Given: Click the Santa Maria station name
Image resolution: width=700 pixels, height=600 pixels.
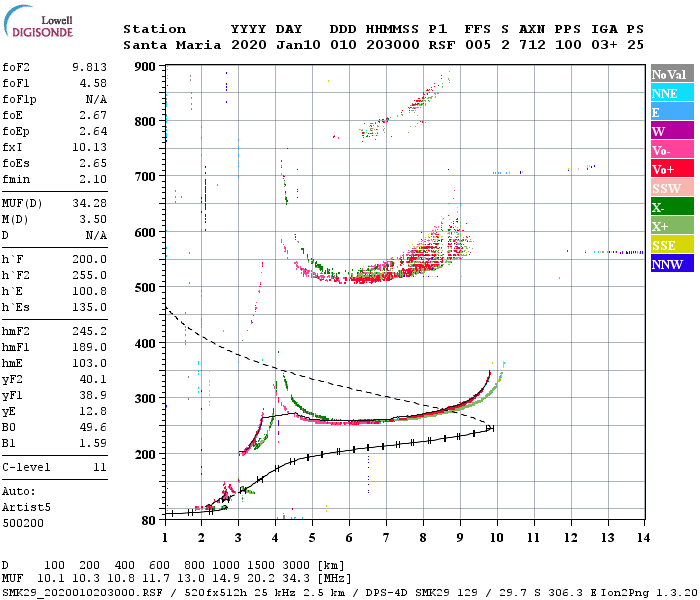Looking at the screenshot, I should pyautogui.click(x=172, y=45).
